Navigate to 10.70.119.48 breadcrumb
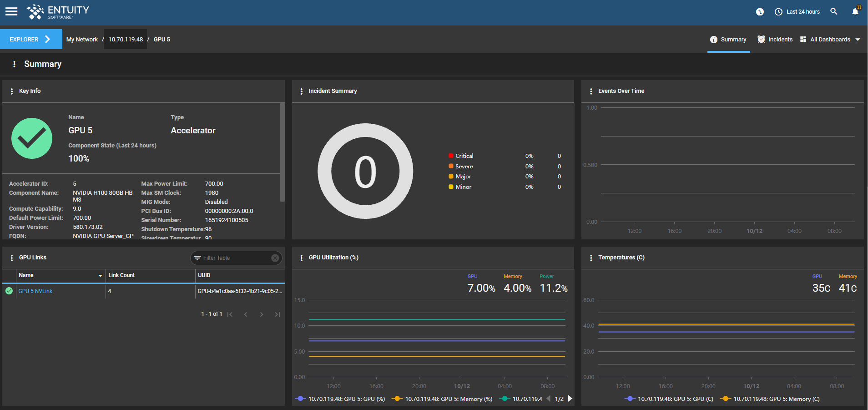Screen dimensions: 868x410 126,40
